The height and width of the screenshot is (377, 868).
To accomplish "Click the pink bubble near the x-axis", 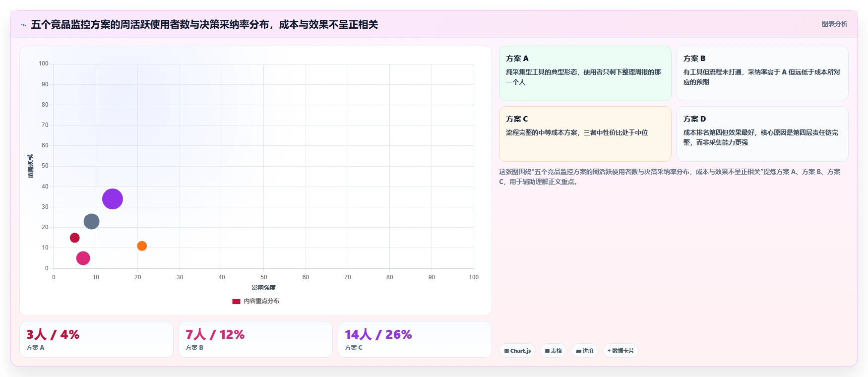I will [x=83, y=258].
